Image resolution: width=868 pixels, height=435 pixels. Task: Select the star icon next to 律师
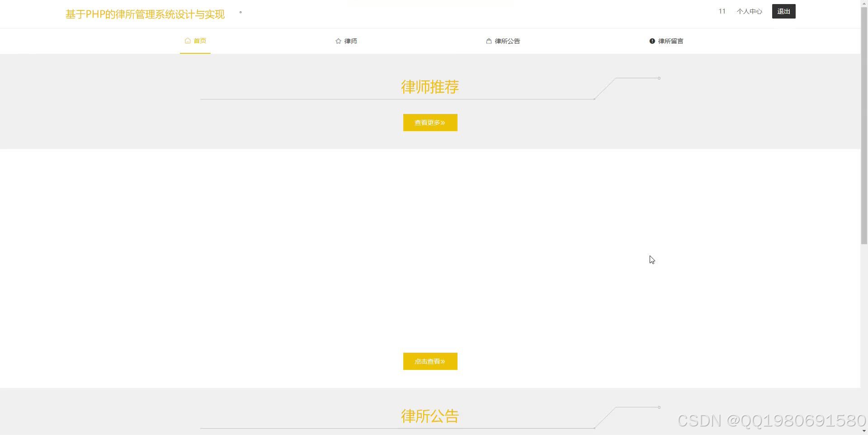coord(338,41)
